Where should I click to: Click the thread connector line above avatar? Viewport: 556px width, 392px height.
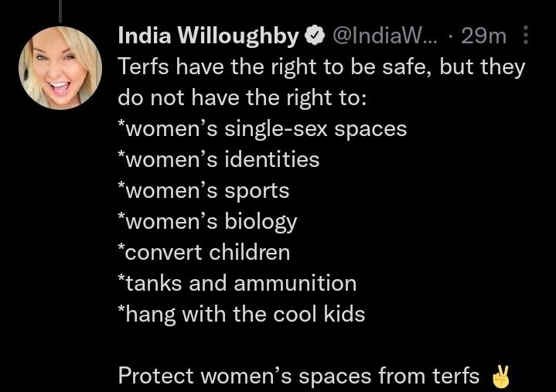pos(60,12)
